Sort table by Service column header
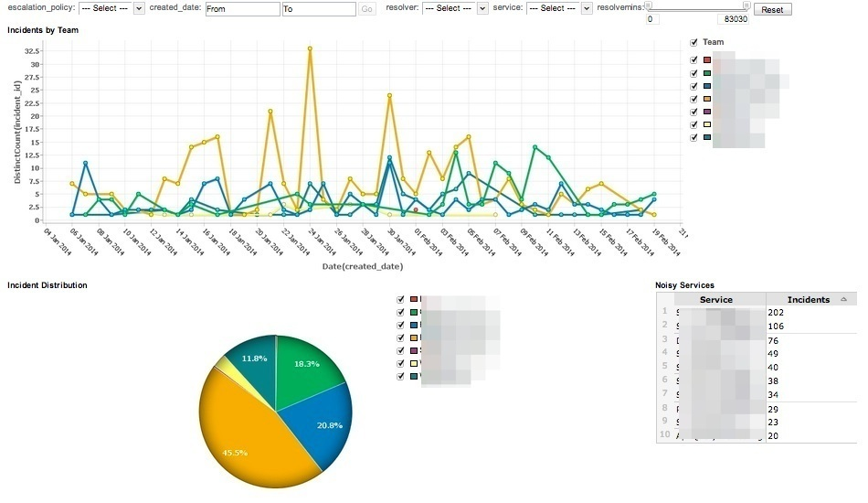Viewport: 868px width, 503px height. coord(716,300)
